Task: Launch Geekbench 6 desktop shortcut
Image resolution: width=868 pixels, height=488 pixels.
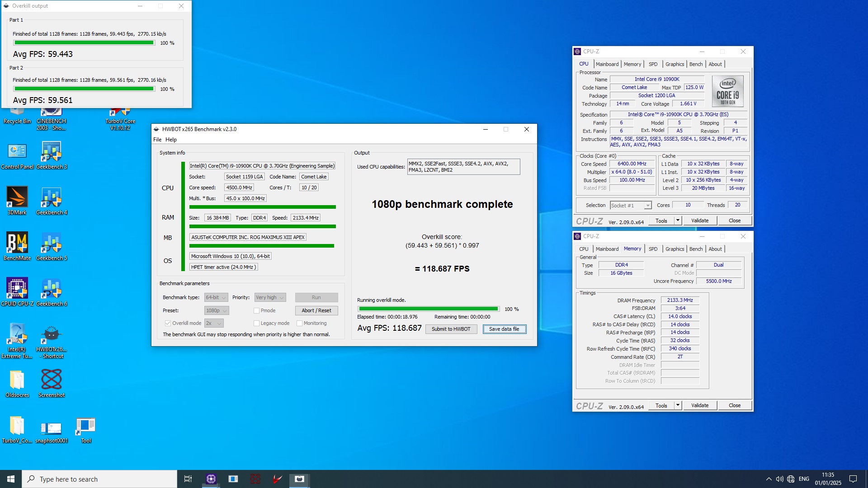Action: pyautogui.click(x=52, y=292)
